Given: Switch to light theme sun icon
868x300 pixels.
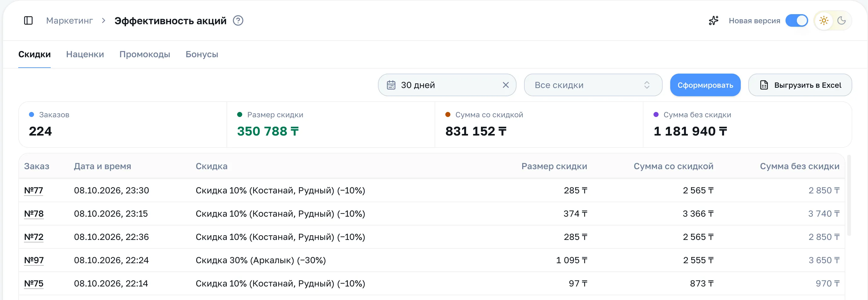Looking at the screenshot, I should tap(824, 20).
